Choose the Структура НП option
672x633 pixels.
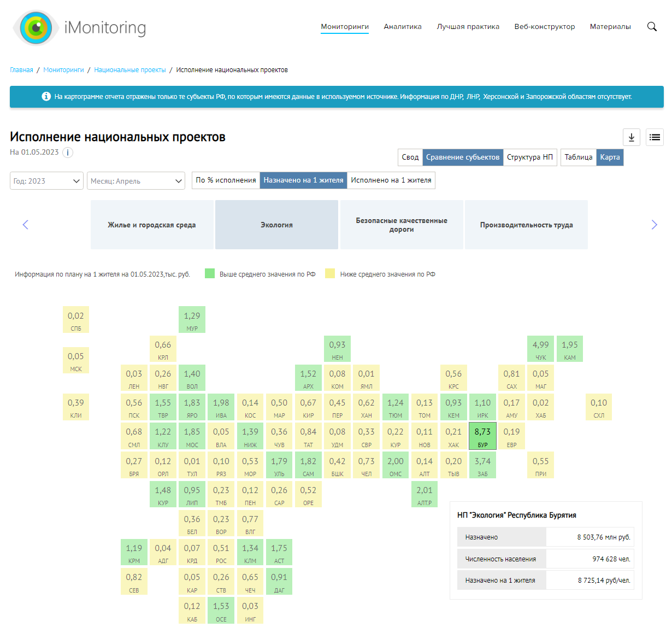pos(529,157)
